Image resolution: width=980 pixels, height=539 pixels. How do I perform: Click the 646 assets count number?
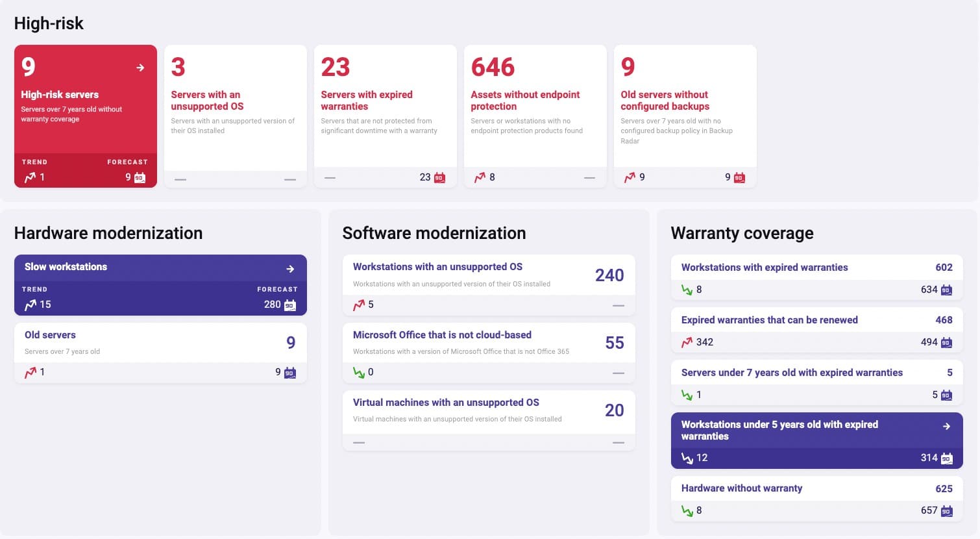(493, 68)
